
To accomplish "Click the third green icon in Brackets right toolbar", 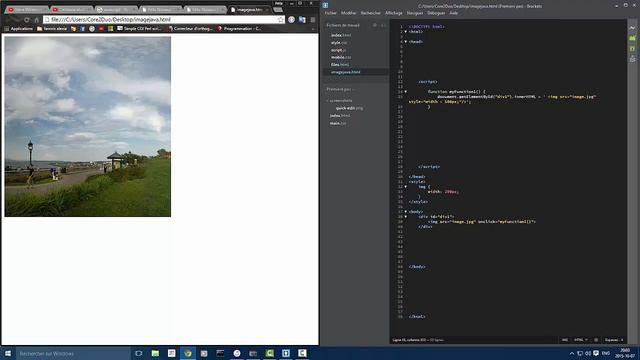I will pos(632,49).
